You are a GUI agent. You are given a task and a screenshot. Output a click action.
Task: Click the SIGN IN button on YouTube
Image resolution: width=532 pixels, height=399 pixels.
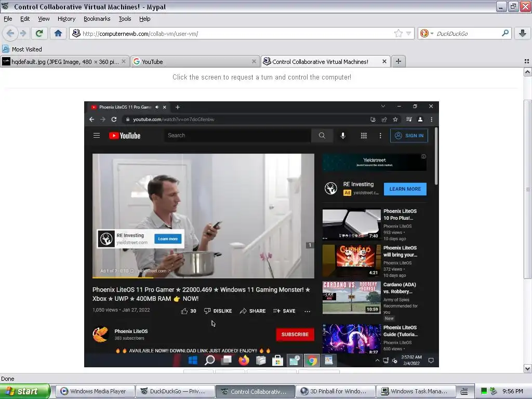click(x=409, y=136)
